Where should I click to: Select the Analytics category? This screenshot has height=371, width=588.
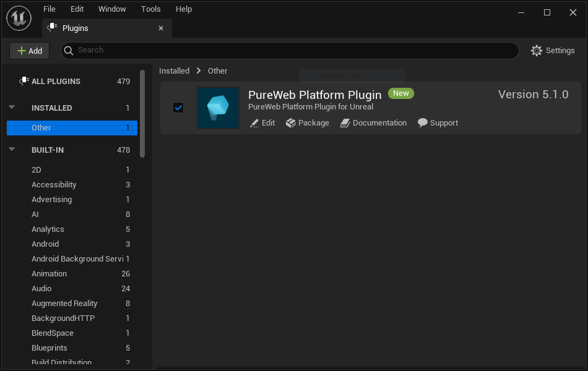[x=72, y=229]
